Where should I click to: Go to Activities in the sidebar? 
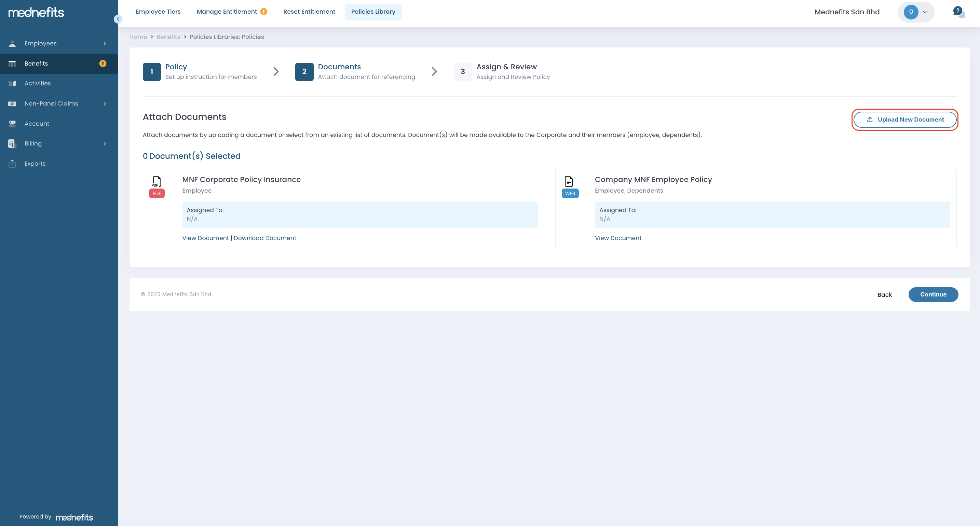pos(59,84)
